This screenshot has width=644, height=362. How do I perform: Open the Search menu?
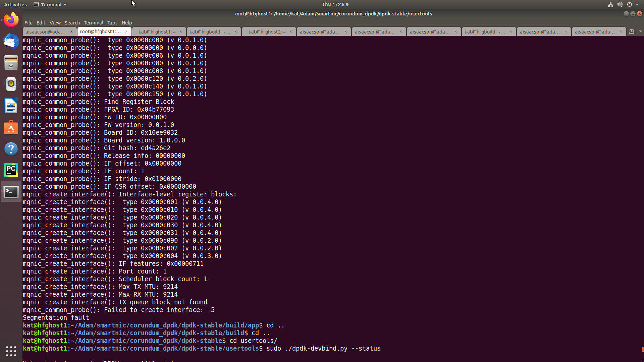pyautogui.click(x=72, y=23)
